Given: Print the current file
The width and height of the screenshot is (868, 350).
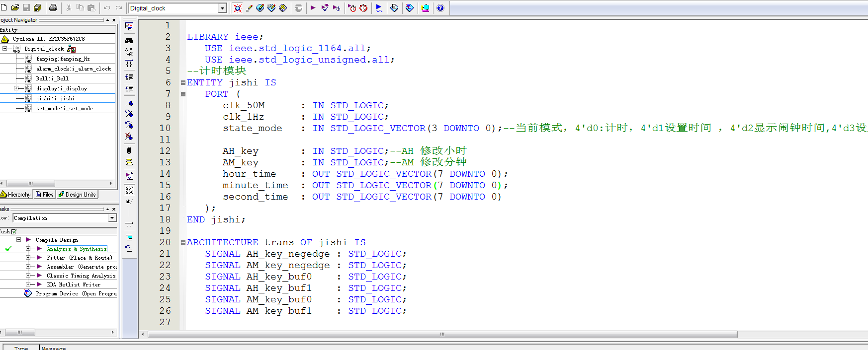Looking at the screenshot, I should tap(53, 7).
